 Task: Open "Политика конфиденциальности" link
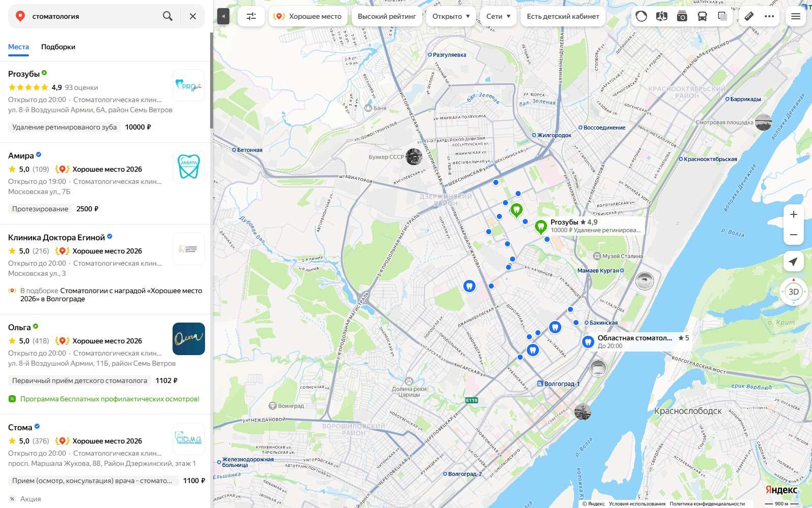tap(707, 504)
